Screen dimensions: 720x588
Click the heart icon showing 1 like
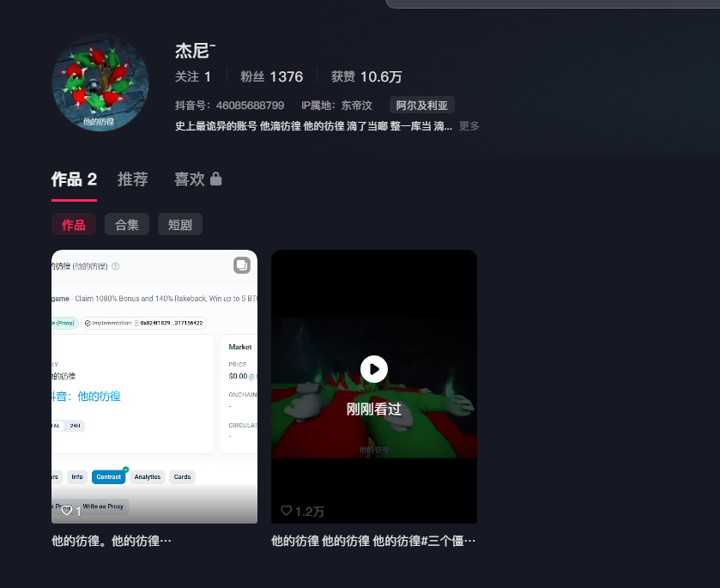pos(67,511)
